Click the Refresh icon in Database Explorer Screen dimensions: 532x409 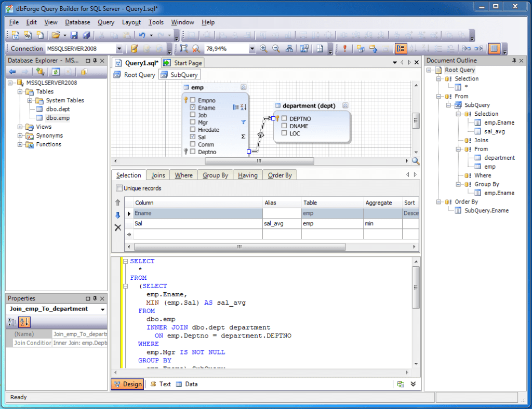(56, 72)
